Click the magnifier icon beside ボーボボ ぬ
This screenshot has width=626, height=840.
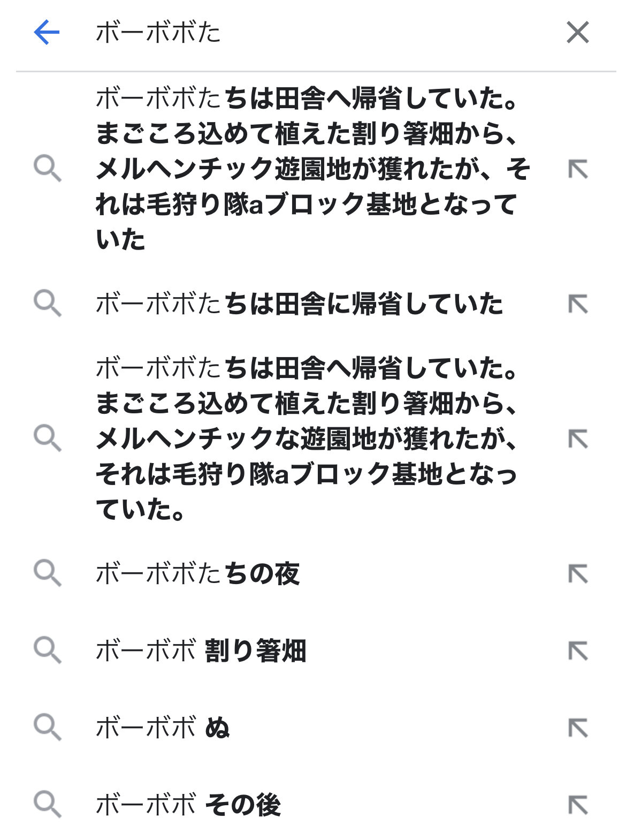point(48,728)
